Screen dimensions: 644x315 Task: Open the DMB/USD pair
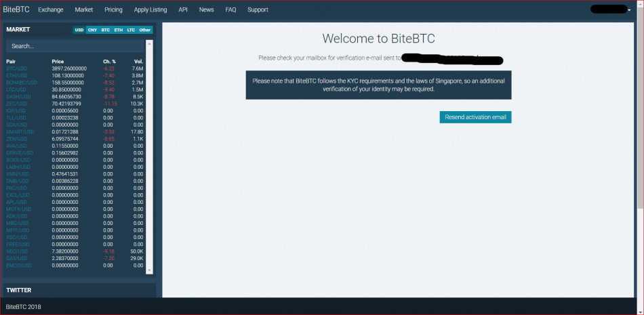tap(17, 181)
